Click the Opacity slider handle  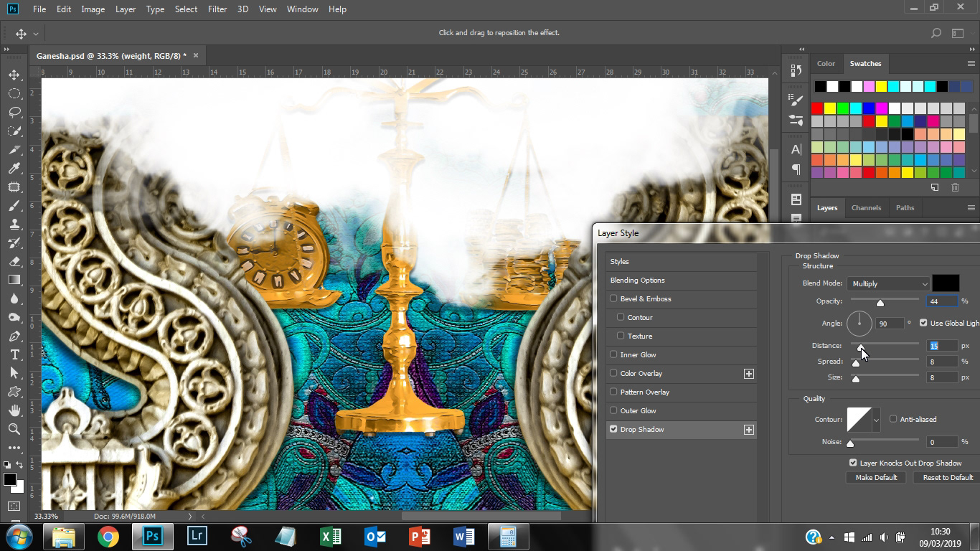coord(880,303)
